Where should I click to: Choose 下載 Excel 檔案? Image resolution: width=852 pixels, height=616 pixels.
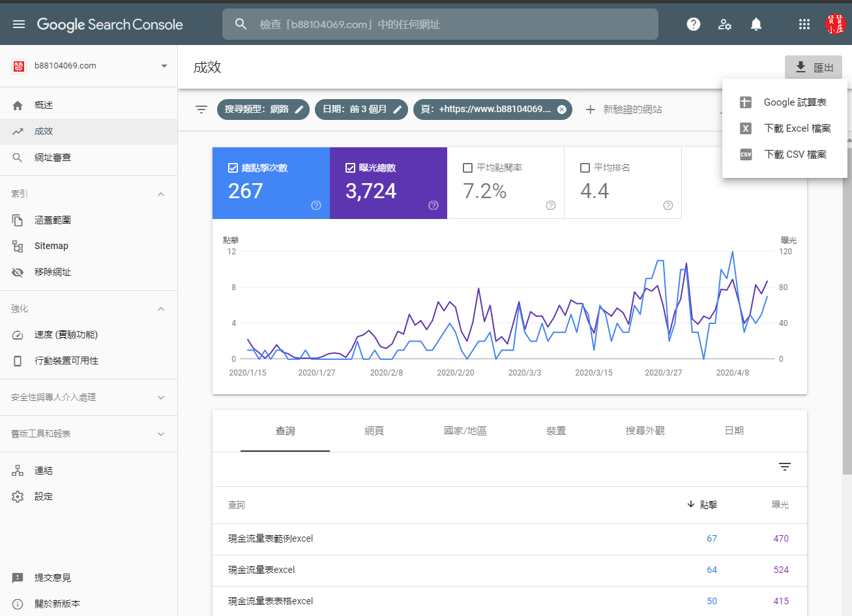pyautogui.click(x=785, y=128)
